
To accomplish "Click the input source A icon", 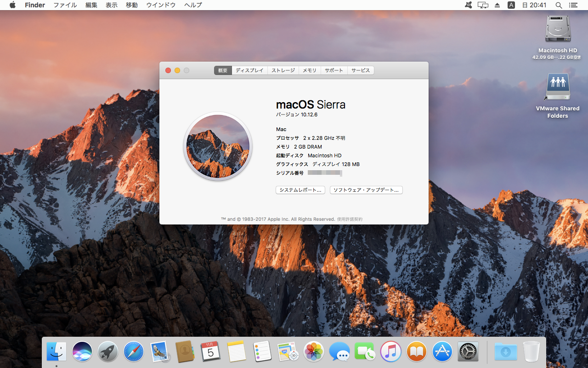I will click(x=511, y=5).
